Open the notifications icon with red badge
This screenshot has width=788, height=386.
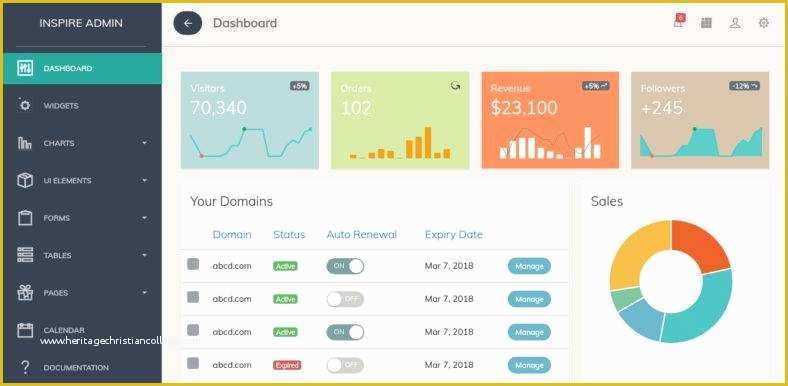[679, 21]
